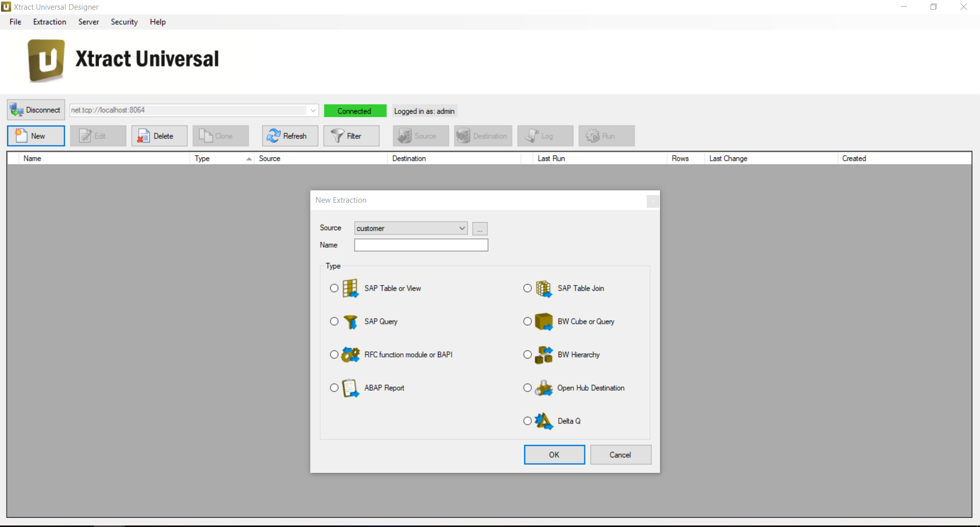980x527 pixels.
Task: Click the Destination column header
Action: [x=454, y=158]
